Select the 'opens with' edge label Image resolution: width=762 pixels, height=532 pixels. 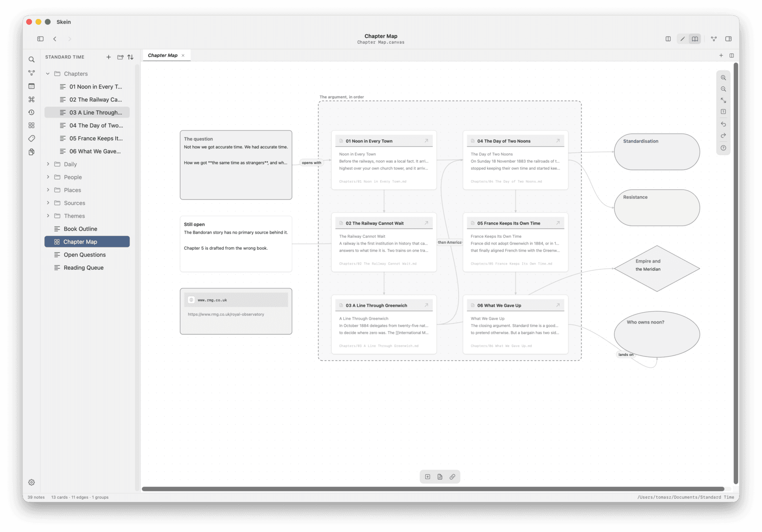click(311, 163)
